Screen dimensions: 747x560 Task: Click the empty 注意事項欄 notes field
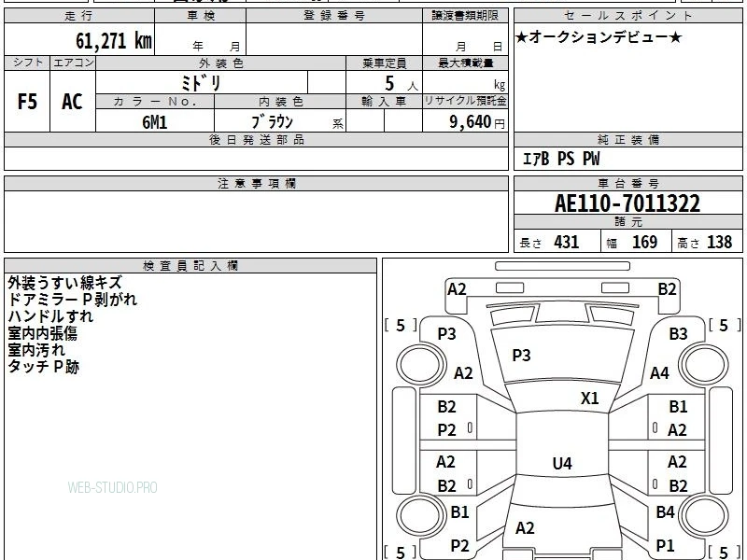pos(256,221)
